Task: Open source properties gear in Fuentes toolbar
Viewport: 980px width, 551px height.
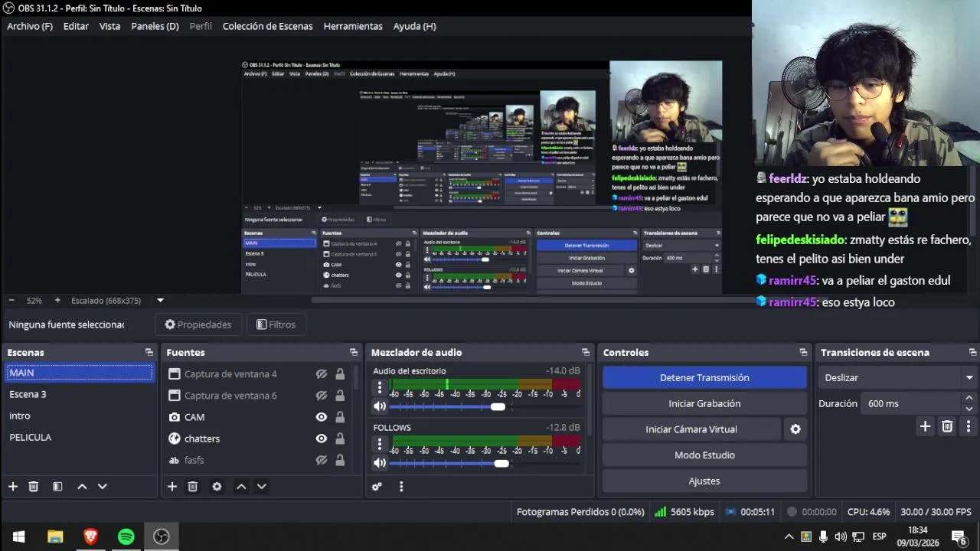Action: pyautogui.click(x=217, y=487)
